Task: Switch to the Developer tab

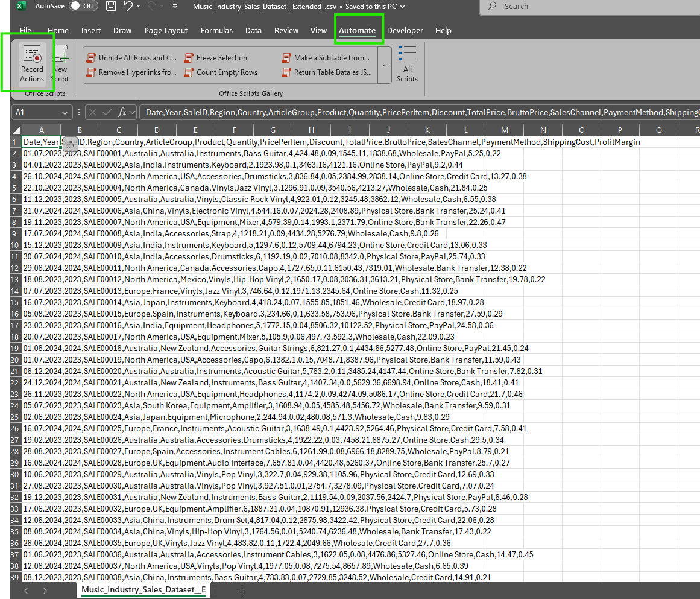Action: click(x=405, y=30)
